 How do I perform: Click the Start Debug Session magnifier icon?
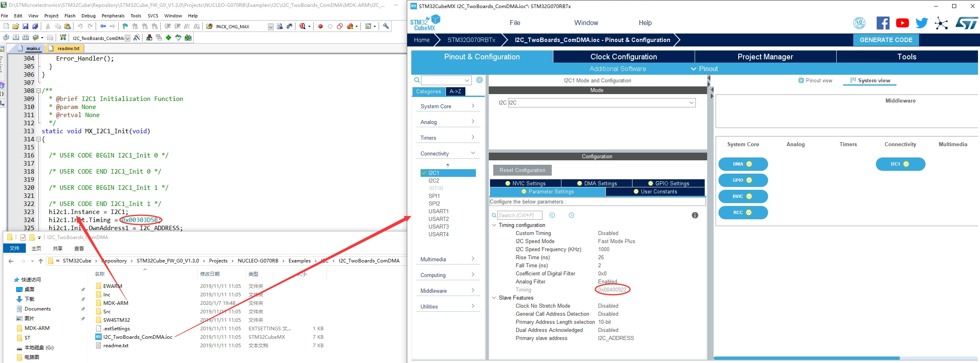tap(303, 26)
